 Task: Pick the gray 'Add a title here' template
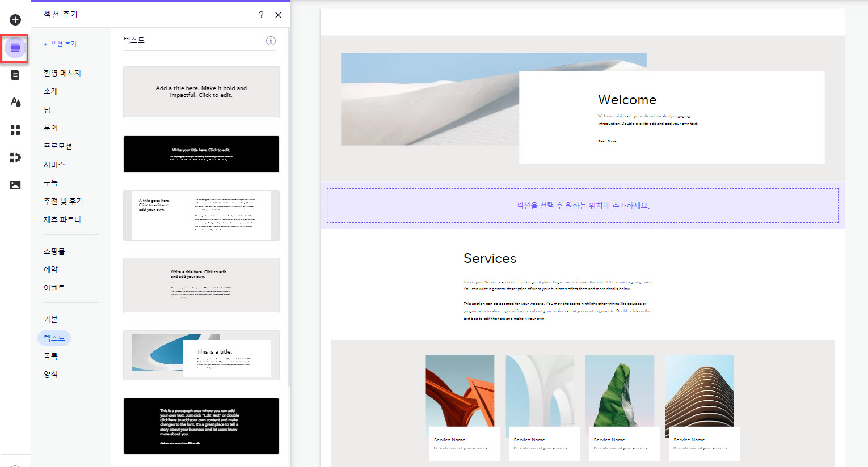coord(201,92)
